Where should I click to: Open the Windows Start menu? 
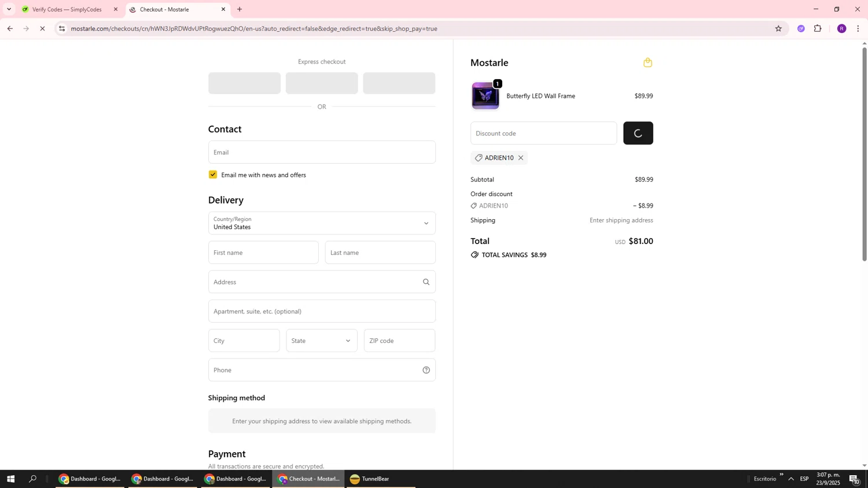pos(10,479)
